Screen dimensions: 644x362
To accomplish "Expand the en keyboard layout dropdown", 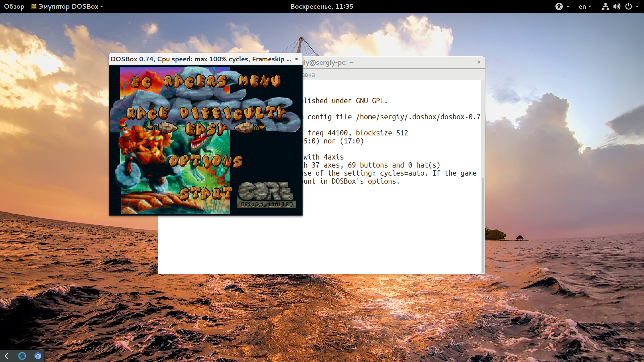I will tap(585, 6).
